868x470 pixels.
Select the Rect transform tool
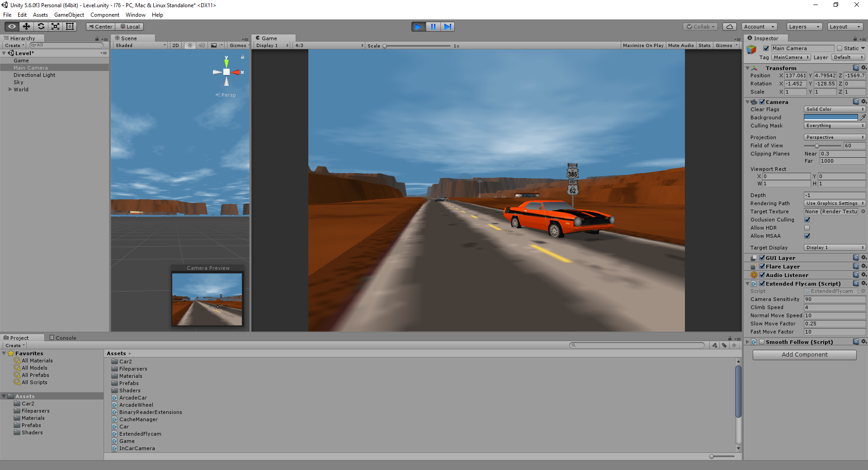click(x=70, y=27)
